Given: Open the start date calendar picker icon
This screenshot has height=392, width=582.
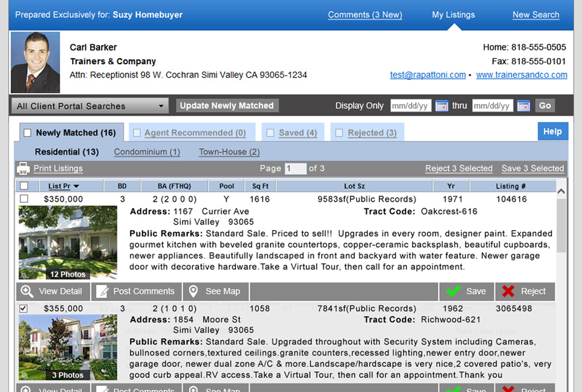Looking at the screenshot, I should pyautogui.click(x=442, y=106).
